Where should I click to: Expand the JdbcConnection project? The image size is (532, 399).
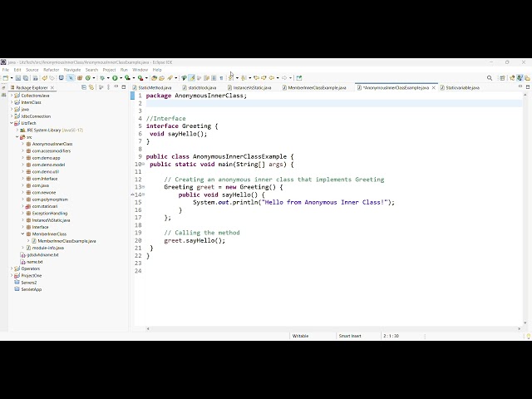click(12, 116)
